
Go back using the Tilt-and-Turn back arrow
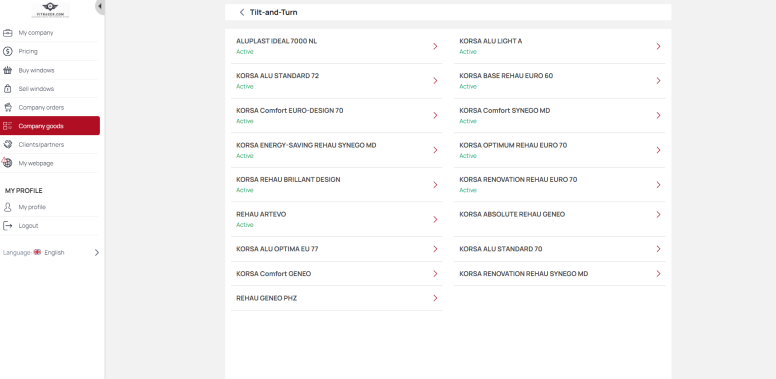click(242, 12)
